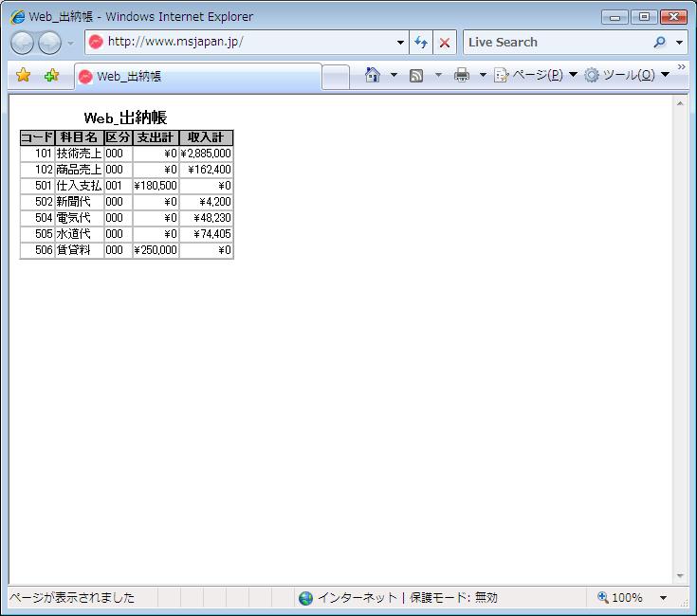Click the browser Forward arrow button

tap(49, 43)
